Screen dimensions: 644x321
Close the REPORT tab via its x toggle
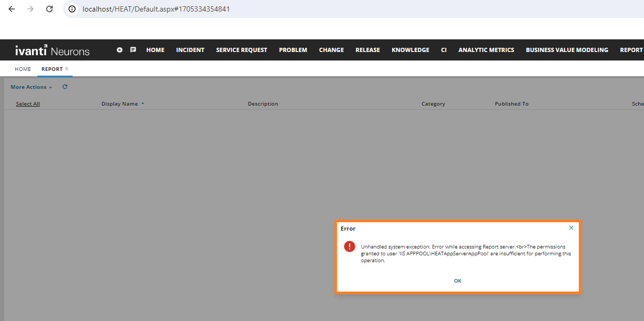click(x=67, y=68)
